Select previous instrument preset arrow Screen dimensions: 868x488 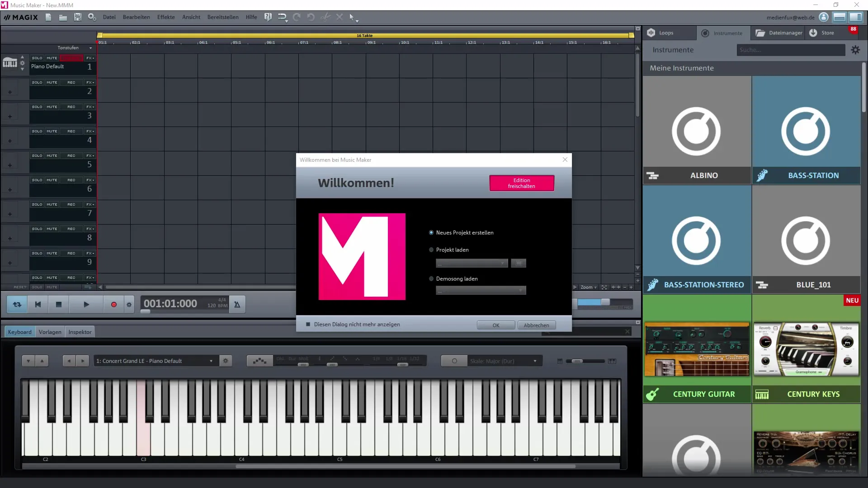coord(69,361)
